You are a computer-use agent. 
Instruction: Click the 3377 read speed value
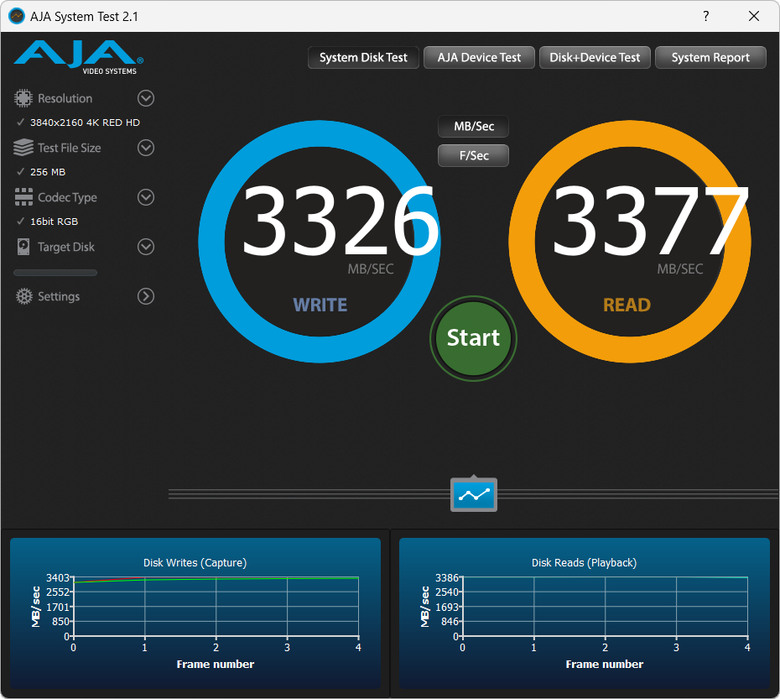[651, 220]
